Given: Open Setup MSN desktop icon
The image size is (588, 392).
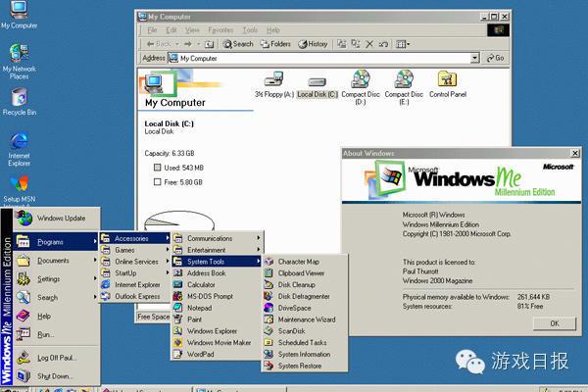Looking at the screenshot, I should point(20,189).
